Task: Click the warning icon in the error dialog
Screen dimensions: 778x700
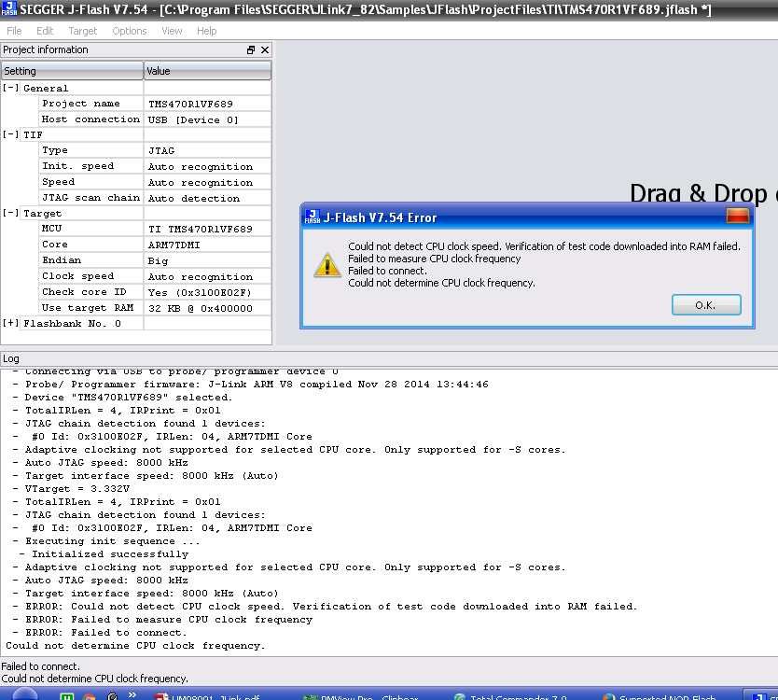Action: click(x=327, y=266)
